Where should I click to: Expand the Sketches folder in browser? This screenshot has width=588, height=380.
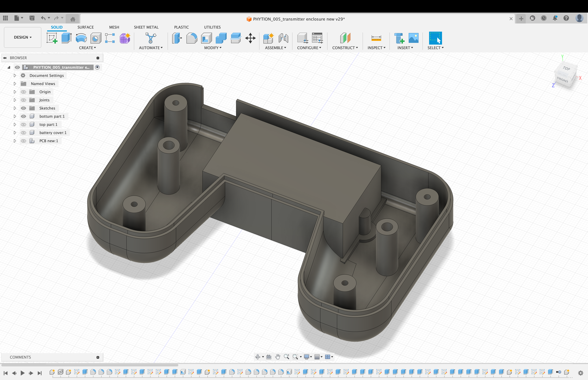[15, 108]
